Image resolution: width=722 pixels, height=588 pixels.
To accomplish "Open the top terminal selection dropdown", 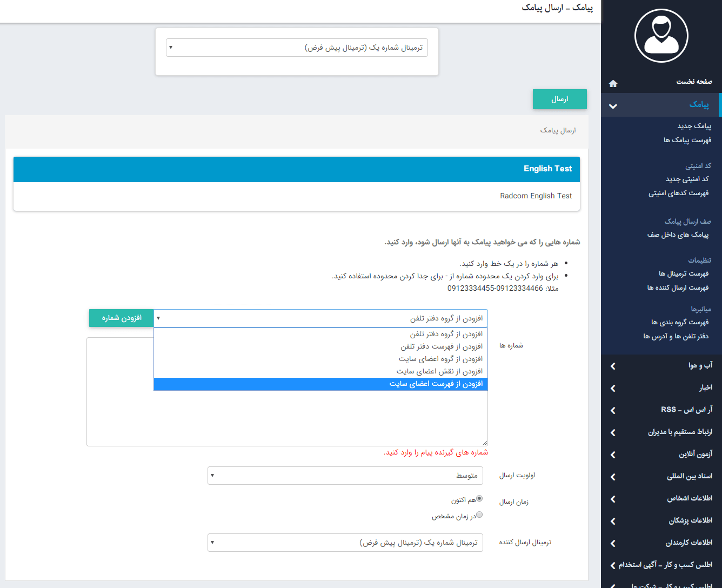I will coord(297,48).
